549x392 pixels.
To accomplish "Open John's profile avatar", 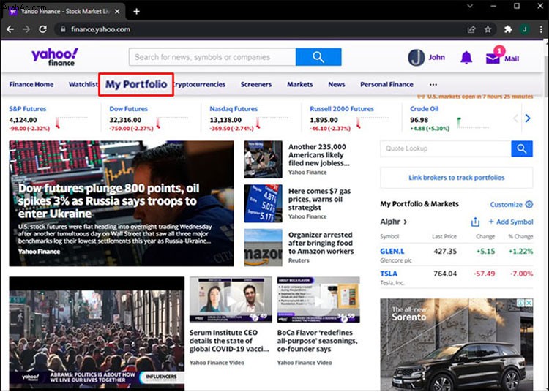I will (417, 57).
